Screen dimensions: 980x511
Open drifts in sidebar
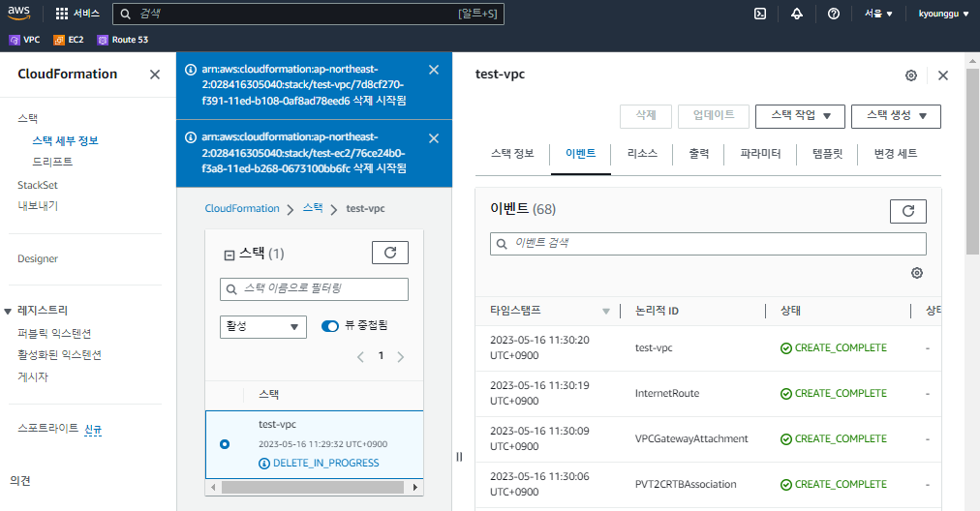pyautogui.click(x=52, y=162)
